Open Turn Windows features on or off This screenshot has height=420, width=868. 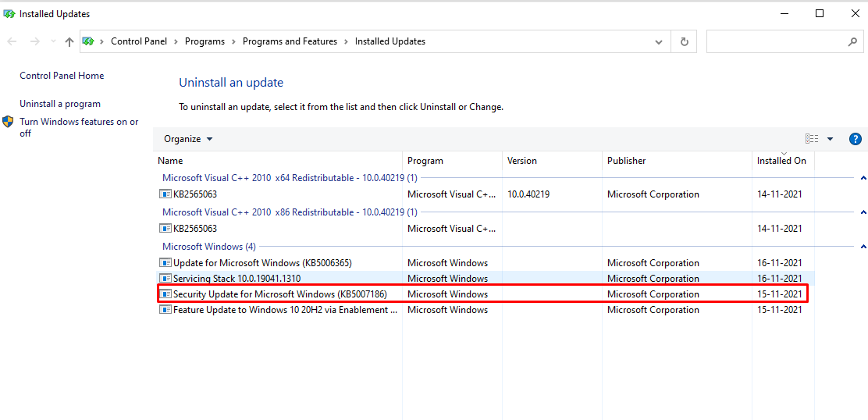79,127
